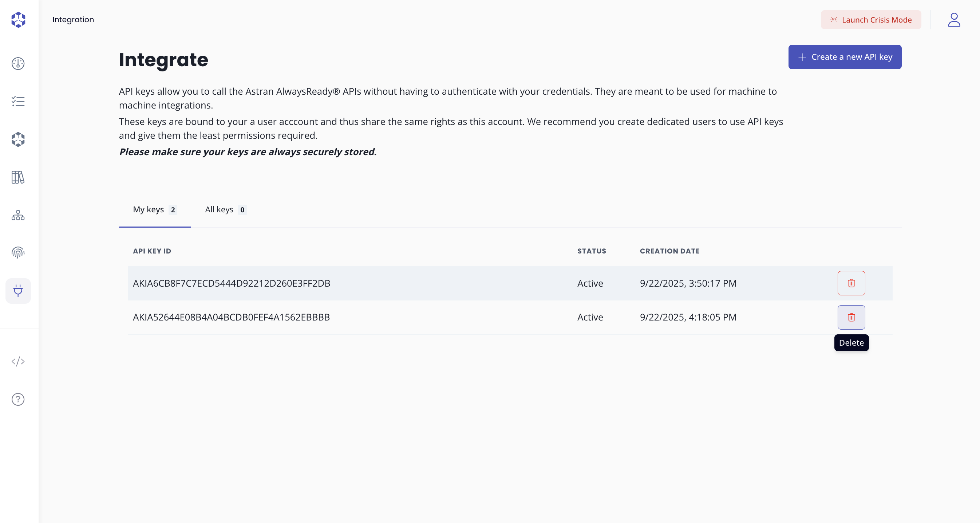Open the checklist tasks icon
The height and width of the screenshot is (523, 980).
pos(18,101)
